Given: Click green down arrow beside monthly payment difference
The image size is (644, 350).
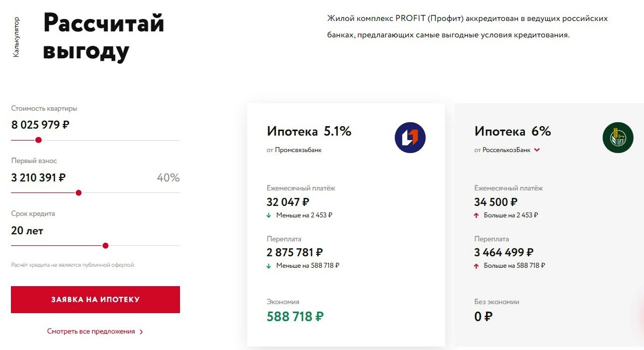Looking at the screenshot, I should click(269, 215).
